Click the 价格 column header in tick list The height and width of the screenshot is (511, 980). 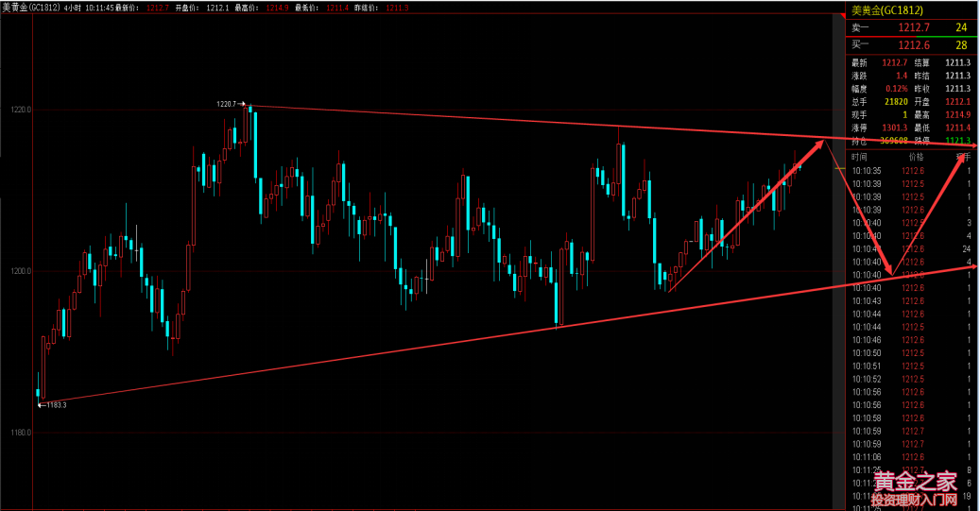(916, 157)
